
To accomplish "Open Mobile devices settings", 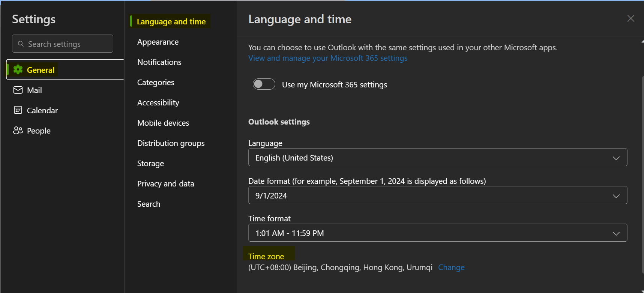I will click(x=163, y=123).
